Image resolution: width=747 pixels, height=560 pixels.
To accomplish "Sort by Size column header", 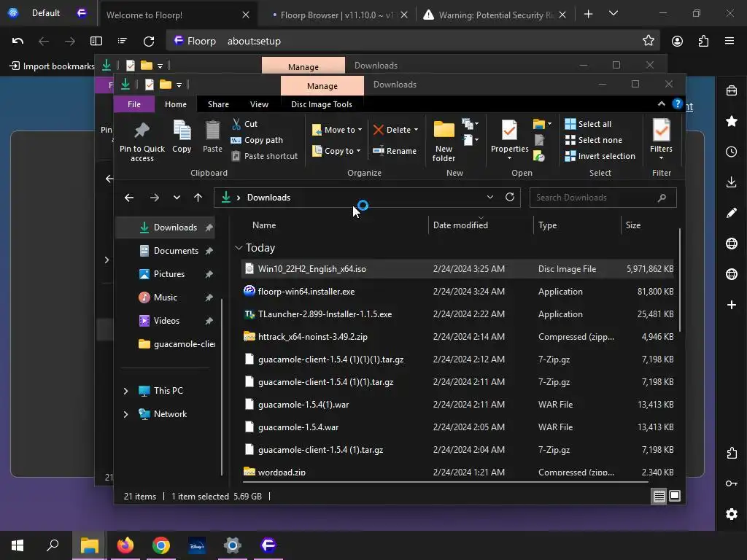I will (649, 225).
